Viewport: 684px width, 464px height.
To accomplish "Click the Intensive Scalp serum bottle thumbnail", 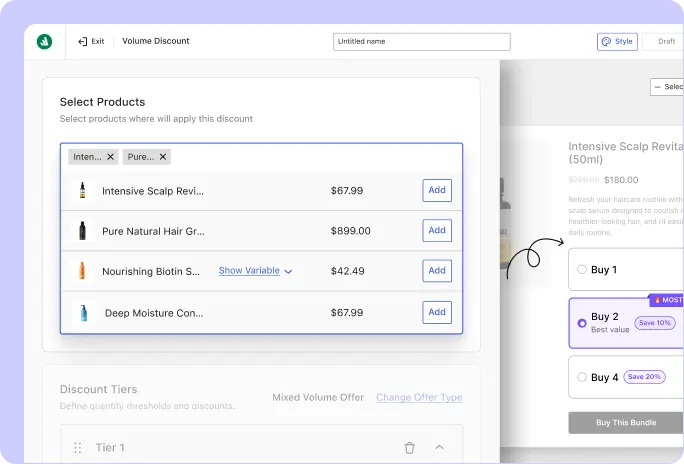I will tap(82, 191).
